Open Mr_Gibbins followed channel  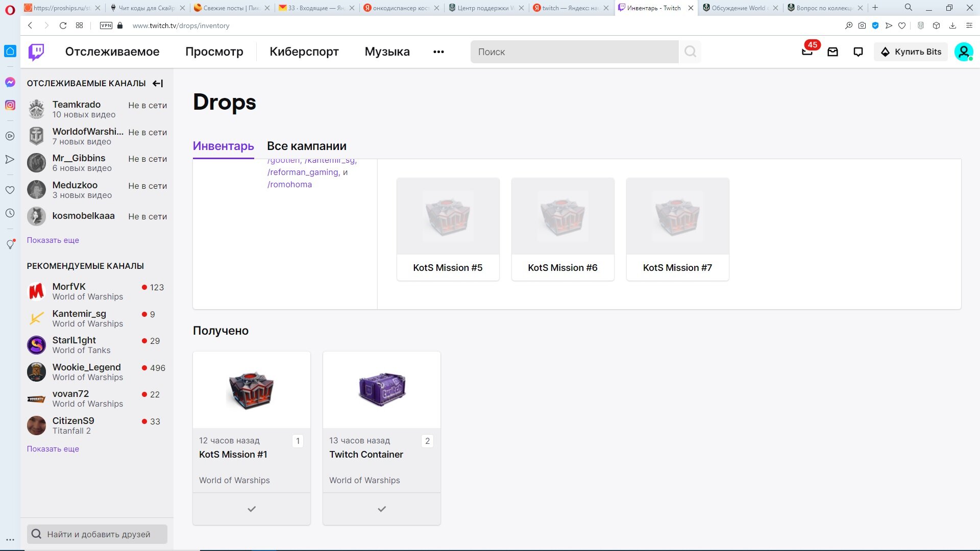point(97,163)
